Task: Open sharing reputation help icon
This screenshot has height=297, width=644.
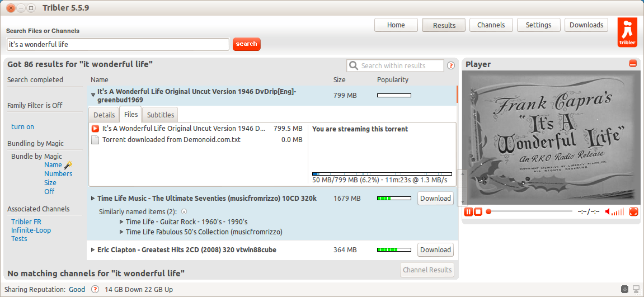Action: coord(95,290)
